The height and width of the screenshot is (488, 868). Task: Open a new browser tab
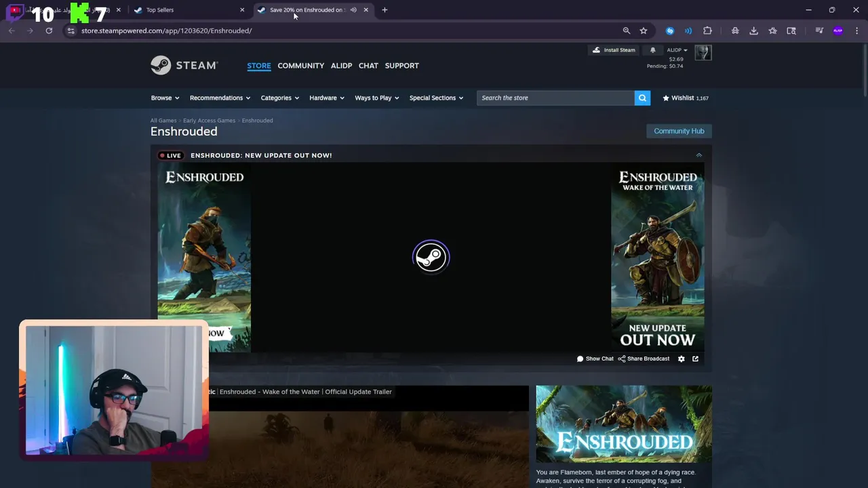384,9
